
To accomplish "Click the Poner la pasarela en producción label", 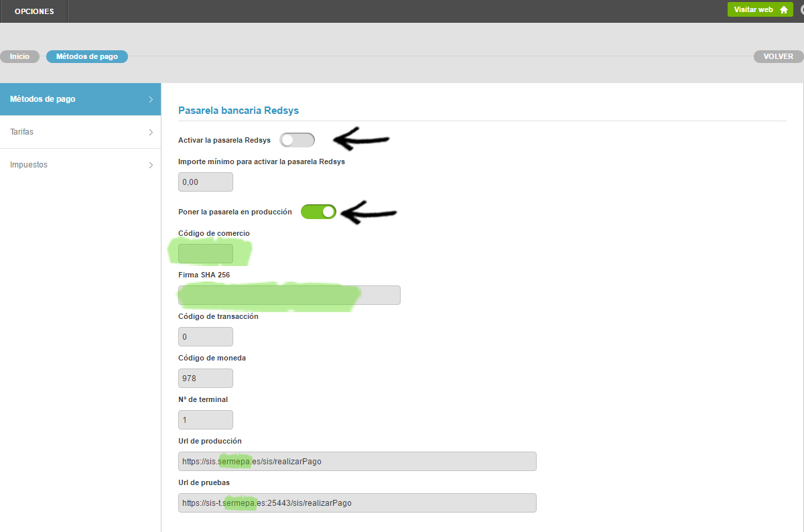I will pos(235,212).
